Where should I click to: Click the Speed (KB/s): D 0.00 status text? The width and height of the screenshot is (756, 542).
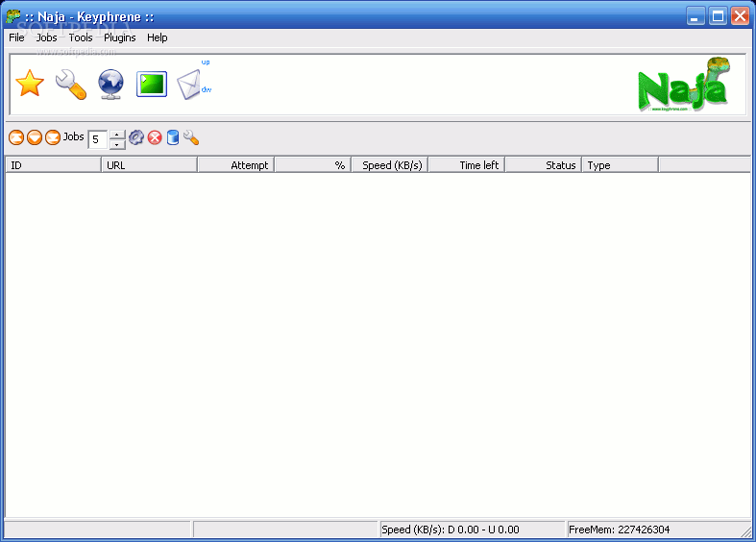(x=451, y=530)
